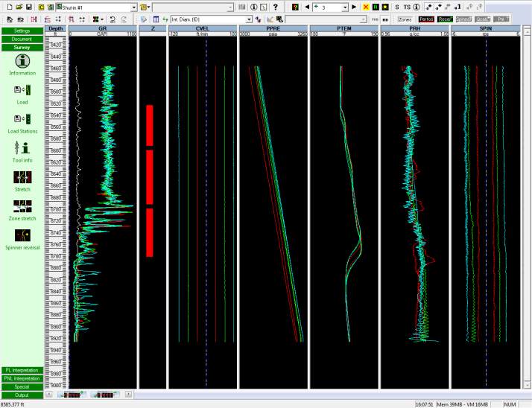Click the circled info icon in top toolbar
Image resolution: width=532 pixels, height=408 pixels.
(253, 7)
